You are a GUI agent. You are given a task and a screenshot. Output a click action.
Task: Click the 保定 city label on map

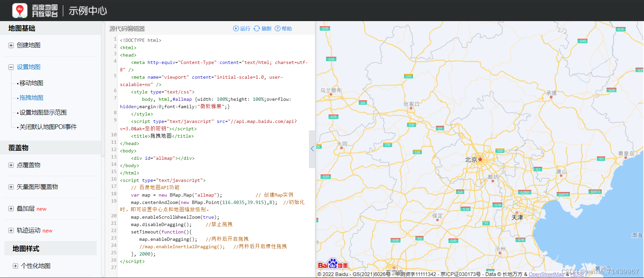(x=437, y=216)
